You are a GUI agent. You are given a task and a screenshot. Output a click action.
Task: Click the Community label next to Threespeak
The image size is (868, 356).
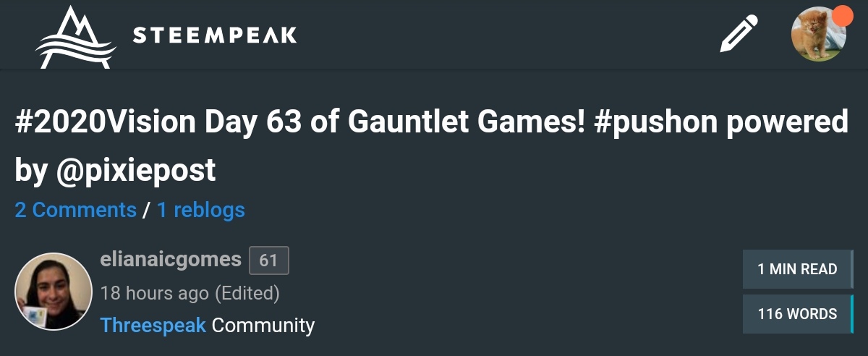click(x=263, y=325)
